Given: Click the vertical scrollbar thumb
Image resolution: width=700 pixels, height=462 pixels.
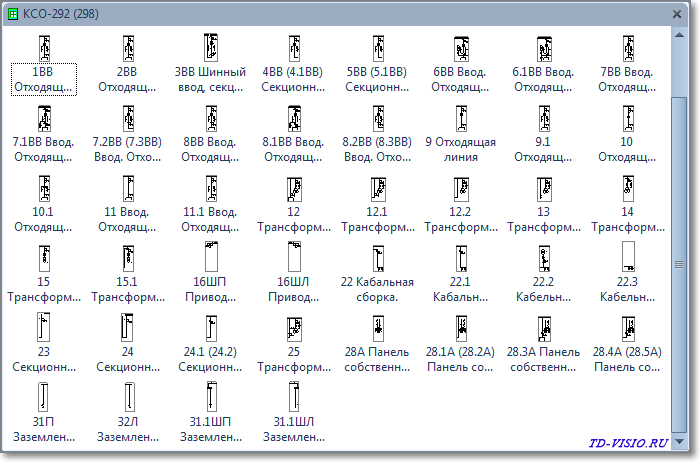Looking at the screenshot, I should pyautogui.click(x=679, y=265).
